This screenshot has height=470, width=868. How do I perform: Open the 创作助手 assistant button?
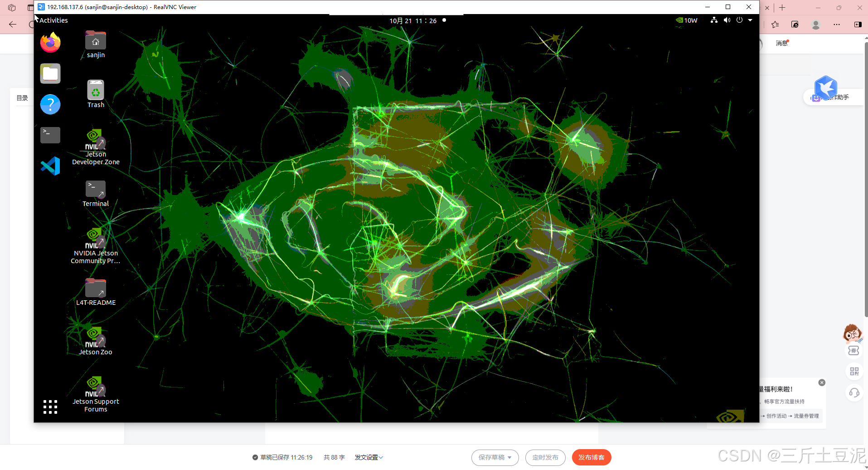tap(833, 97)
